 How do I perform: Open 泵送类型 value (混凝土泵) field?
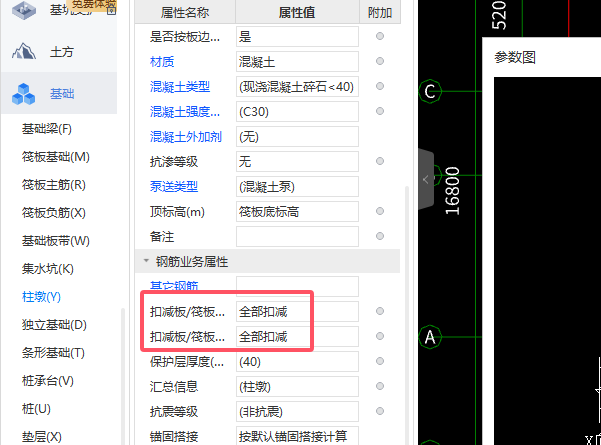pyautogui.click(x=297, y=187)
